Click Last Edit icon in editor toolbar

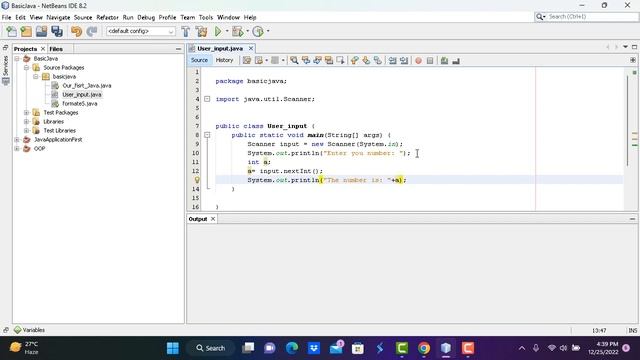(247, 60)
